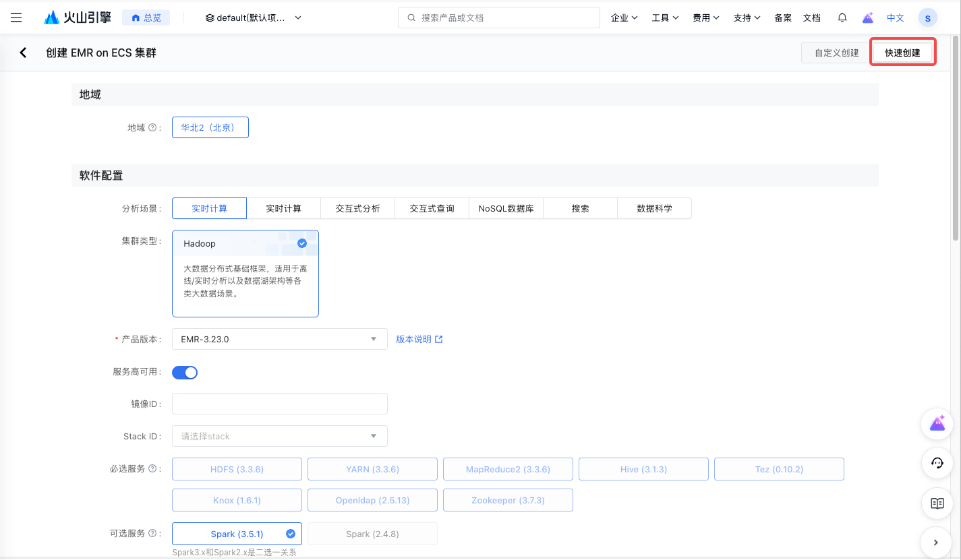Image resolution: width=961 pixels, height=560 pixels.
Task: Focus the 搜索产品或文档 search box
Action: coord(499,18)
